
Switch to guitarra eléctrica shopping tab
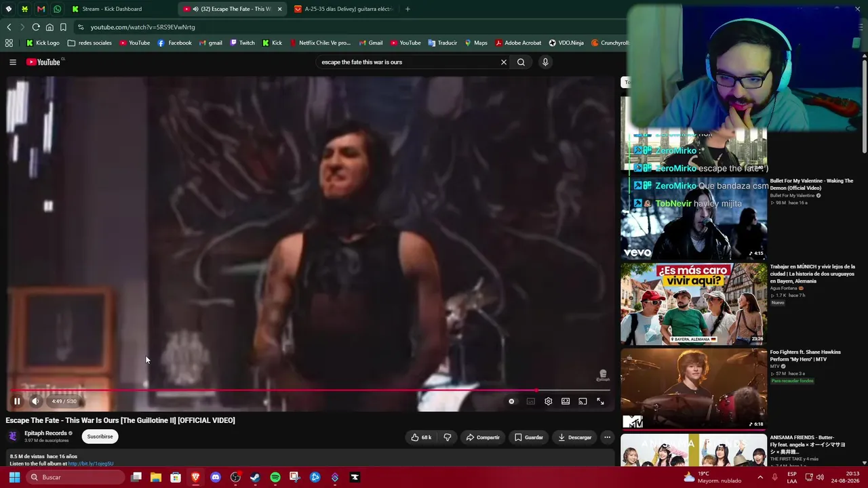[344, 9]
